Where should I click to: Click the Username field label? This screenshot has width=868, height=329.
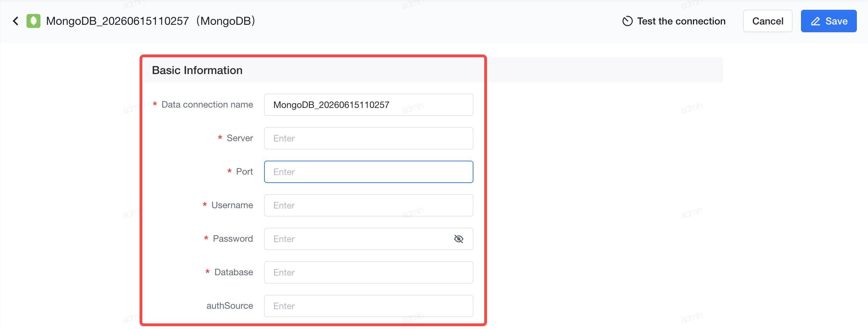point(232,205)
